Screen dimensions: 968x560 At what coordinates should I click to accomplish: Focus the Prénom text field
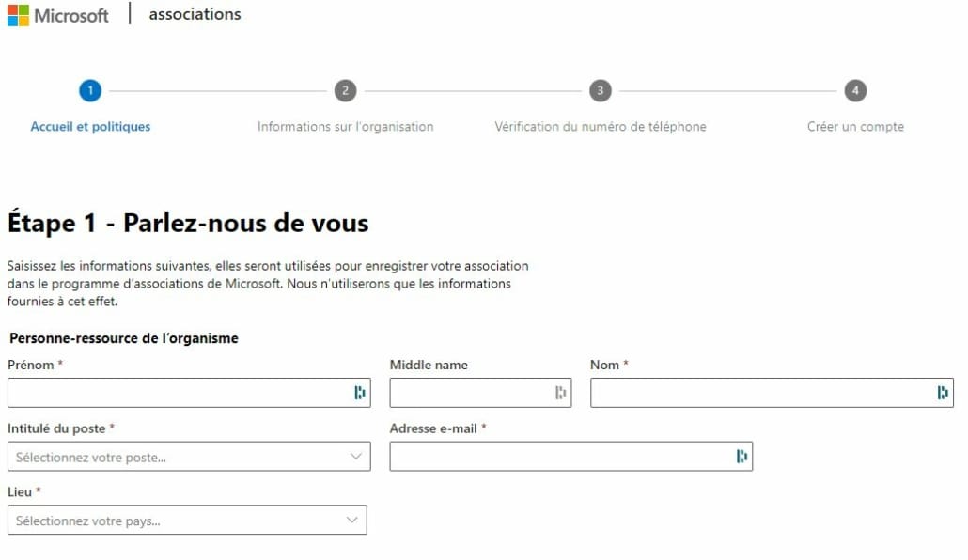(x=179, y=393)
